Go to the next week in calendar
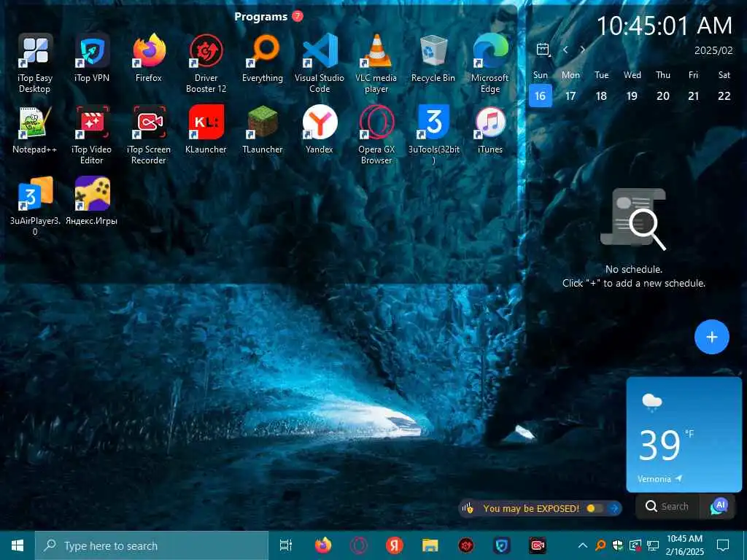Viewport: 747px width, 560px height. pyautogui.click(x=583, y=50)
